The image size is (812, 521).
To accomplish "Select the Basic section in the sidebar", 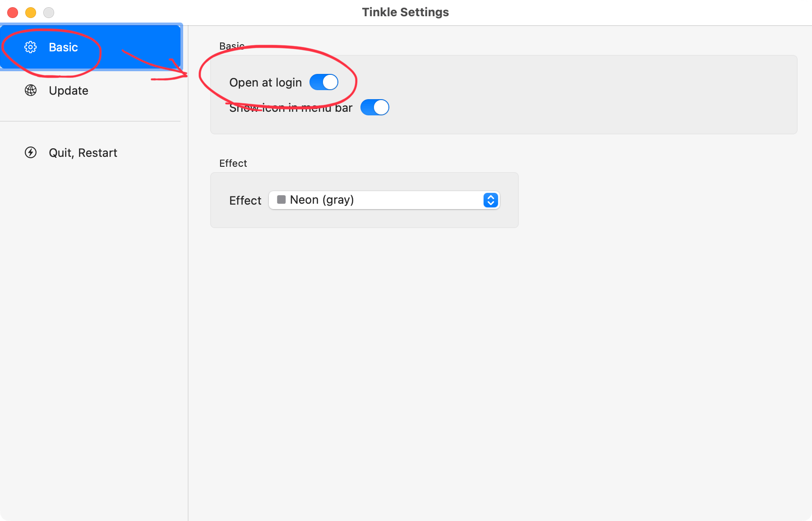I will pos(63,47).
